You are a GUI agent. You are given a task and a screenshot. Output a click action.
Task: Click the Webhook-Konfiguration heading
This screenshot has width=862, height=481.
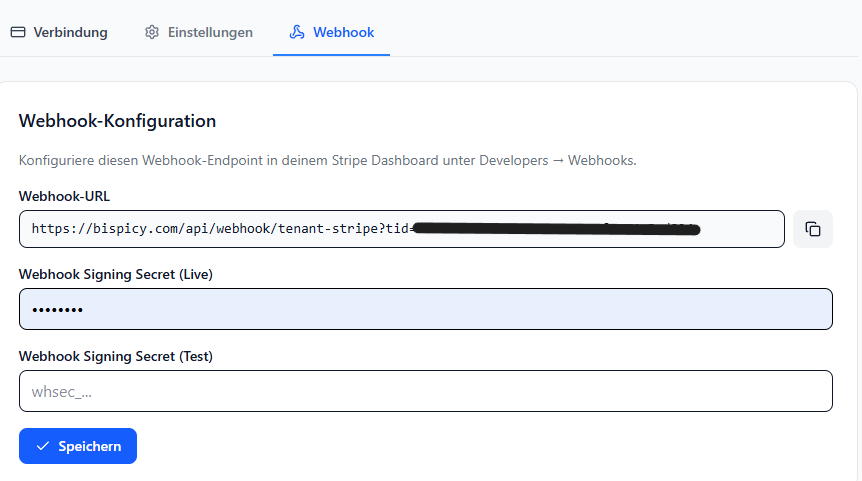[117, 121]
